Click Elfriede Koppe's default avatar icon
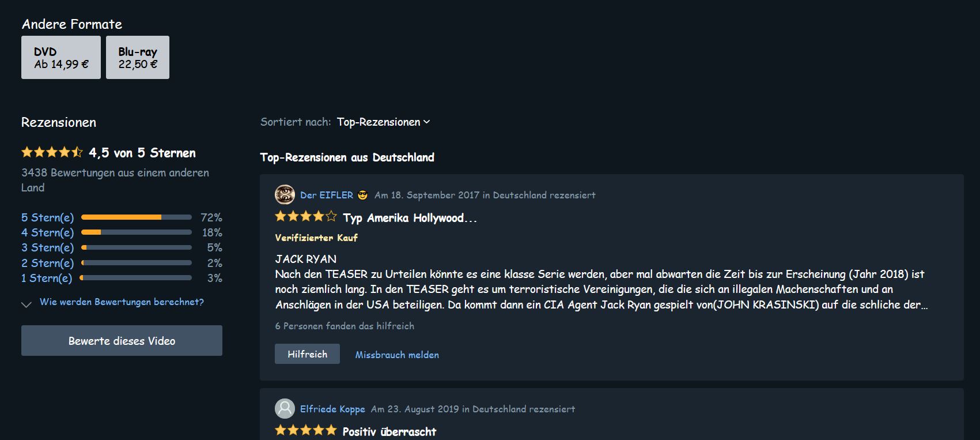Viewport: 980px width, 440px height. (x=285, y=409)
